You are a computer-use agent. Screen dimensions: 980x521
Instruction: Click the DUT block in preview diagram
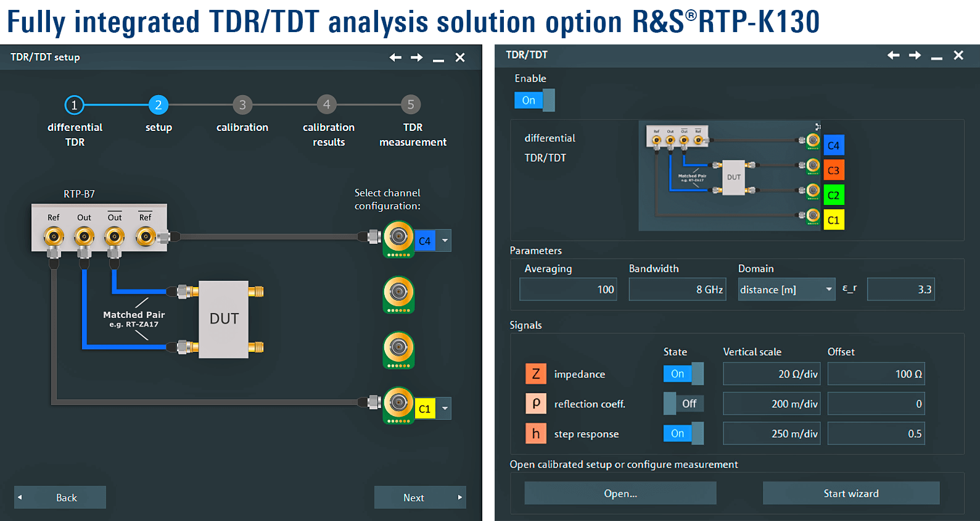click(x=733, y=178)
